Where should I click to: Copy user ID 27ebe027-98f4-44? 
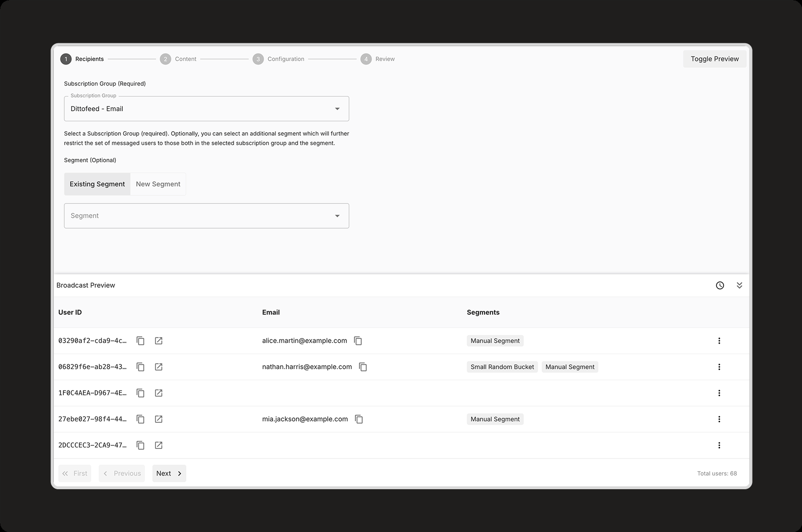tap(140, 419)
